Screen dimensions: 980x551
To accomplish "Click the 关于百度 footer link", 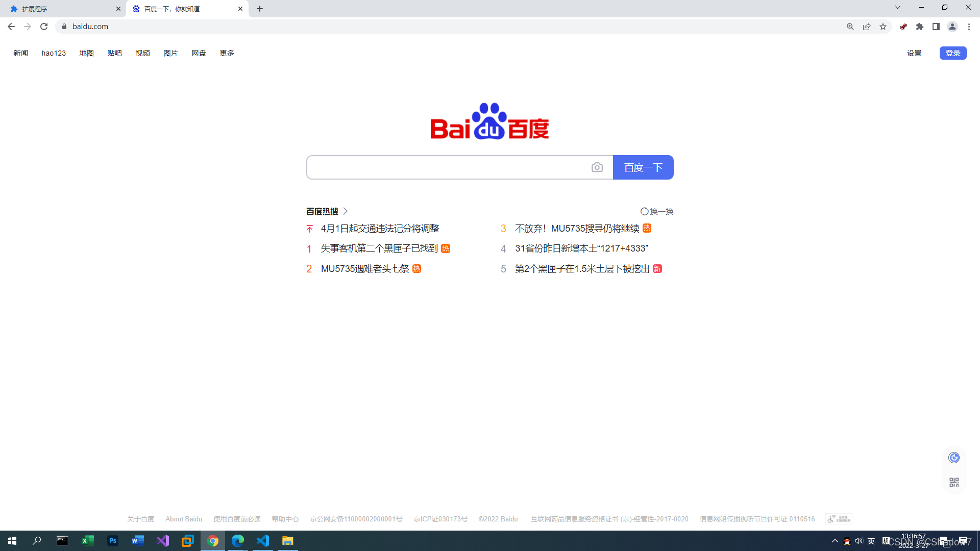I will (x=140, y=519).
